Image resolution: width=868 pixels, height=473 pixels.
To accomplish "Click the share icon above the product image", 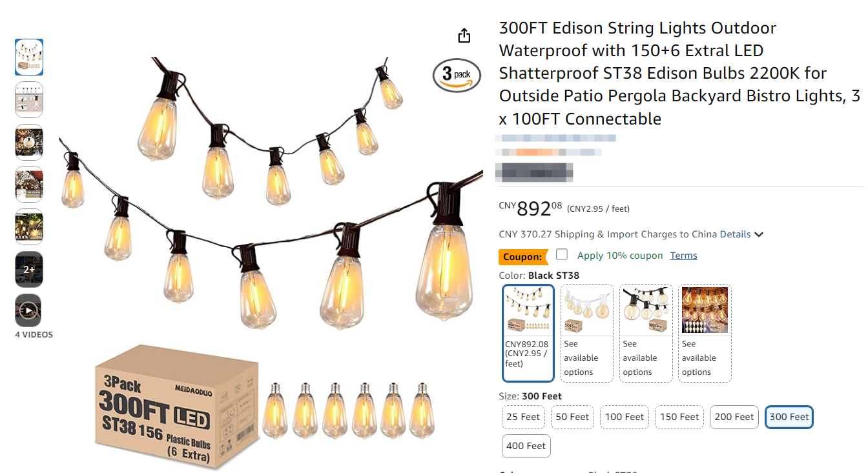I will [464, 36].
